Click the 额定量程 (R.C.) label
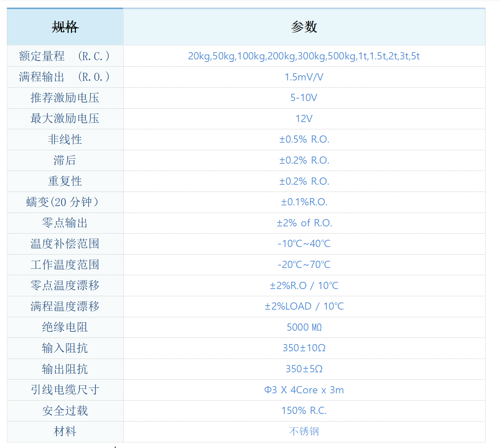Viewport: 501px width, 448px height. tap(64, 56)
